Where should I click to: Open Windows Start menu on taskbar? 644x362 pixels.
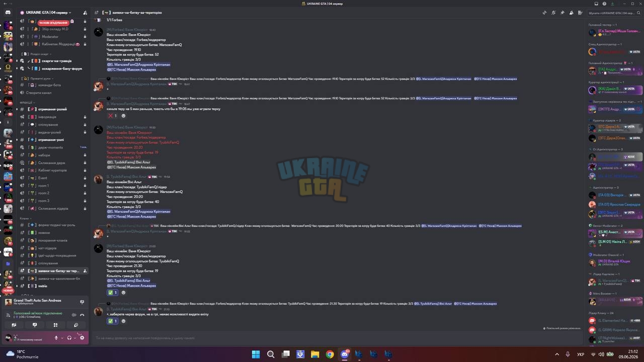point(256,354)
